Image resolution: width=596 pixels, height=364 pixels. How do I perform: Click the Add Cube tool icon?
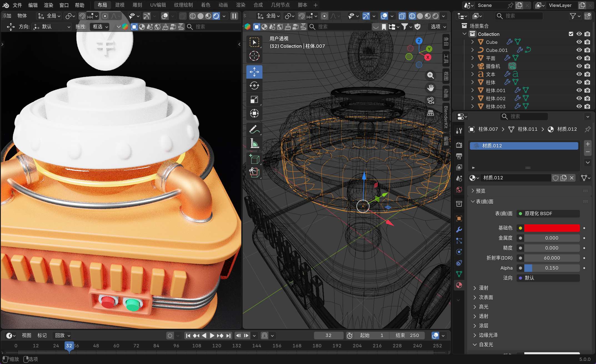(x=254, y=159)
